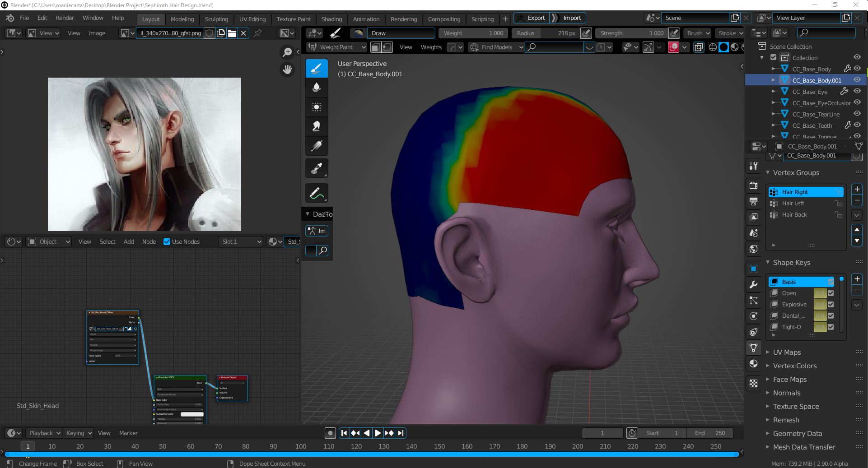
Task: Click the zoom magnifier in image editor
Action: click(x=287, y=52)
